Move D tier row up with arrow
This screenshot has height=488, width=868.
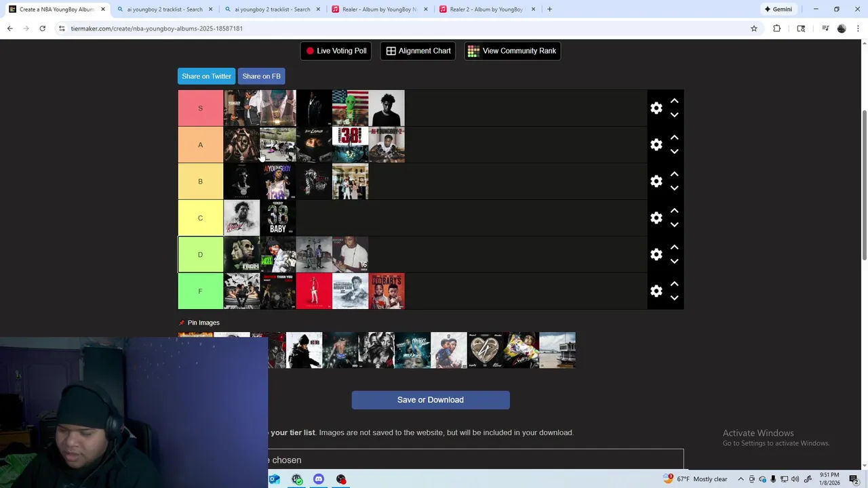pos(674,247)
